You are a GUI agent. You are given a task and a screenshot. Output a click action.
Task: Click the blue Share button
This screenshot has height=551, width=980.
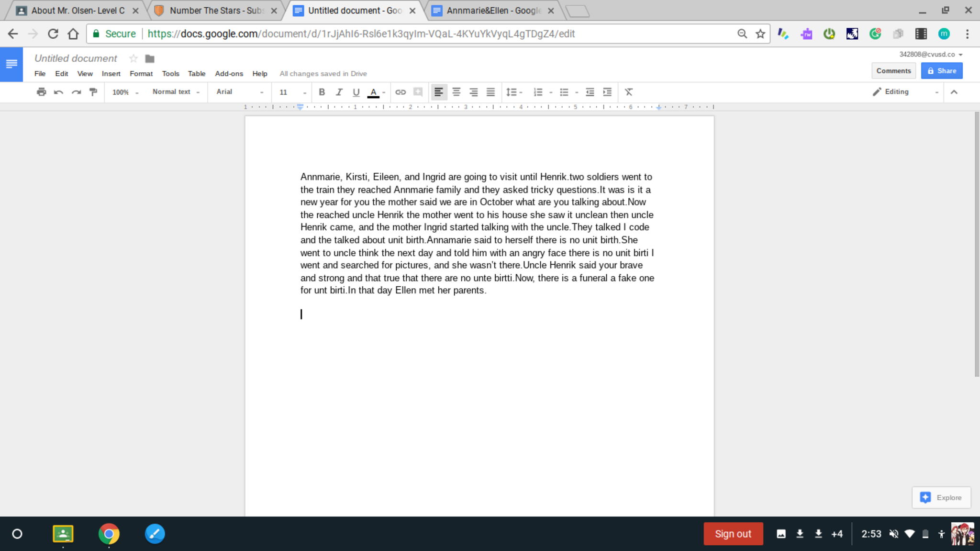click(x=941, y=71)
